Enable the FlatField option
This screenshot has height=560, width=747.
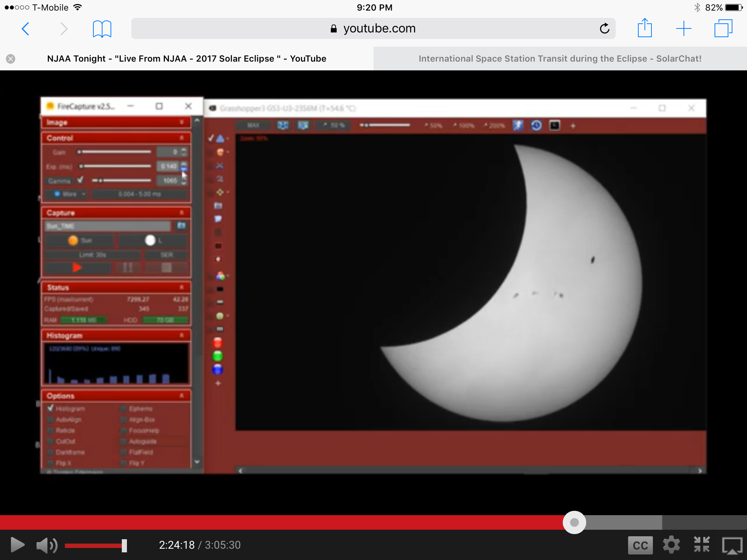coord(124,452)
